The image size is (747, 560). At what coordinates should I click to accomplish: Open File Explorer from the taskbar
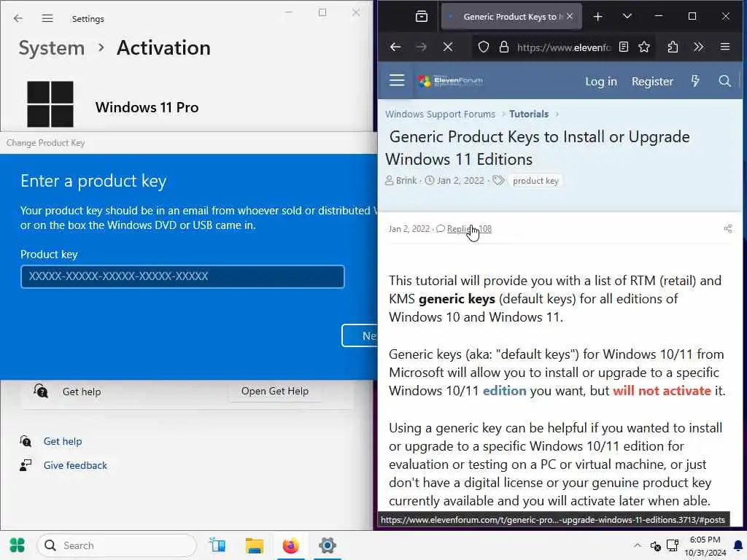[x=254, y=545]
